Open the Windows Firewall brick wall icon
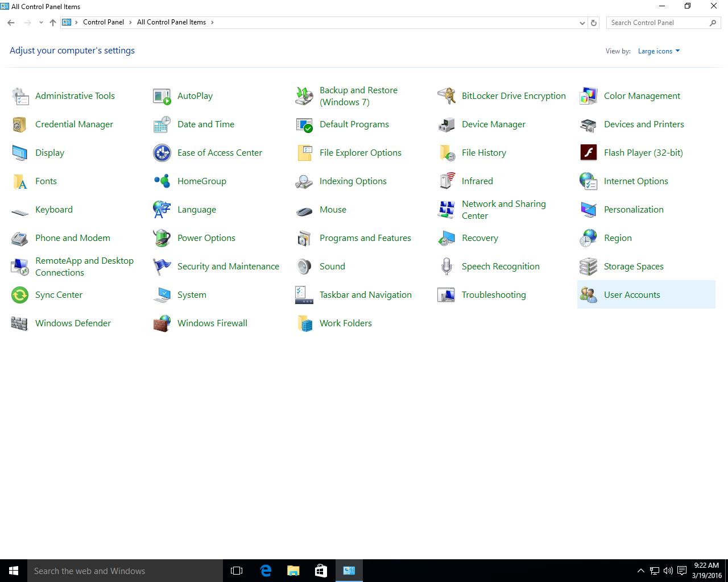 [162, 323]
